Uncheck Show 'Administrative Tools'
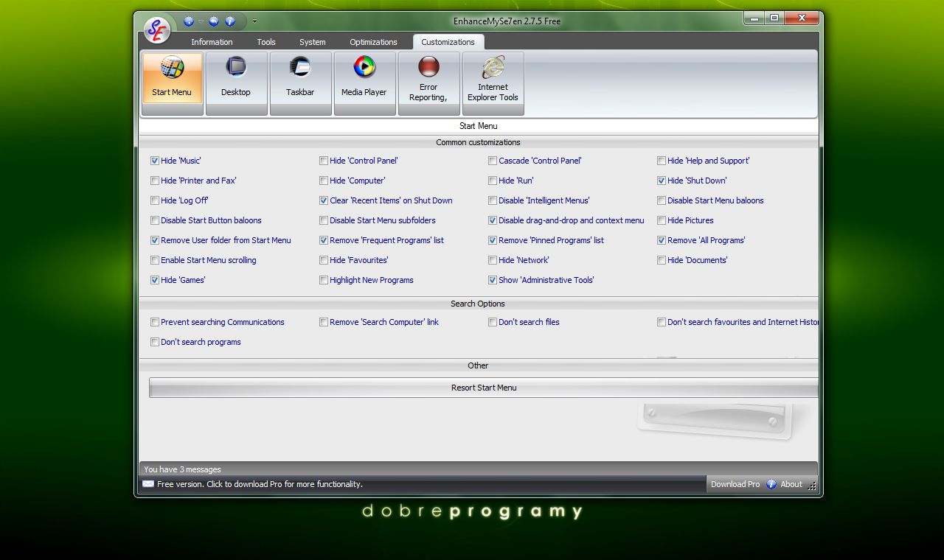This screenshot has height=560, width=944. click(493, 280)
